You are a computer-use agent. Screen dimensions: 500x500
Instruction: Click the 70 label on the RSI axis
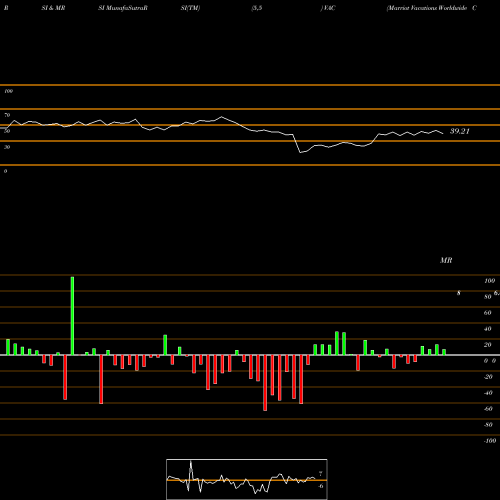pos(7,115)
